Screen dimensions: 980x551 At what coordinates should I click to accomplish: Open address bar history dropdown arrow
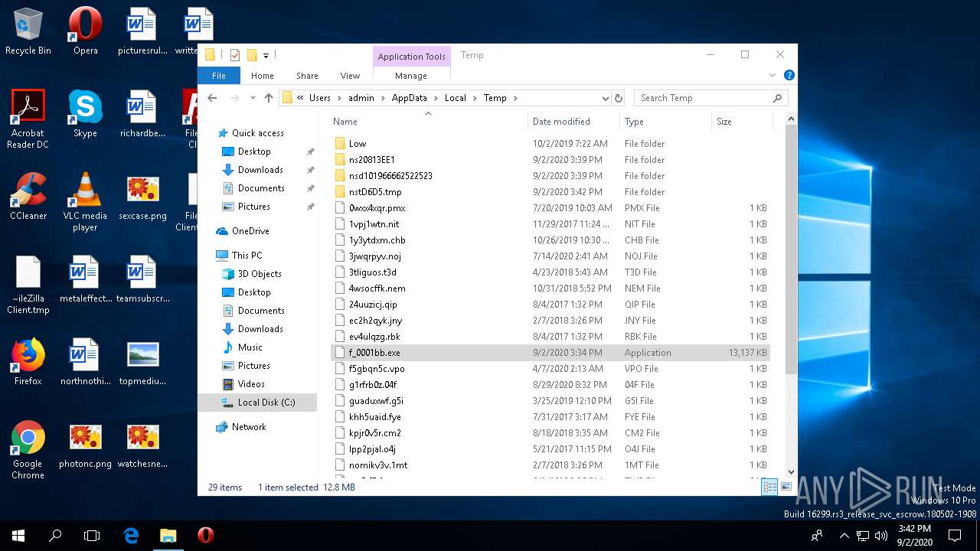tap(605, 98)
